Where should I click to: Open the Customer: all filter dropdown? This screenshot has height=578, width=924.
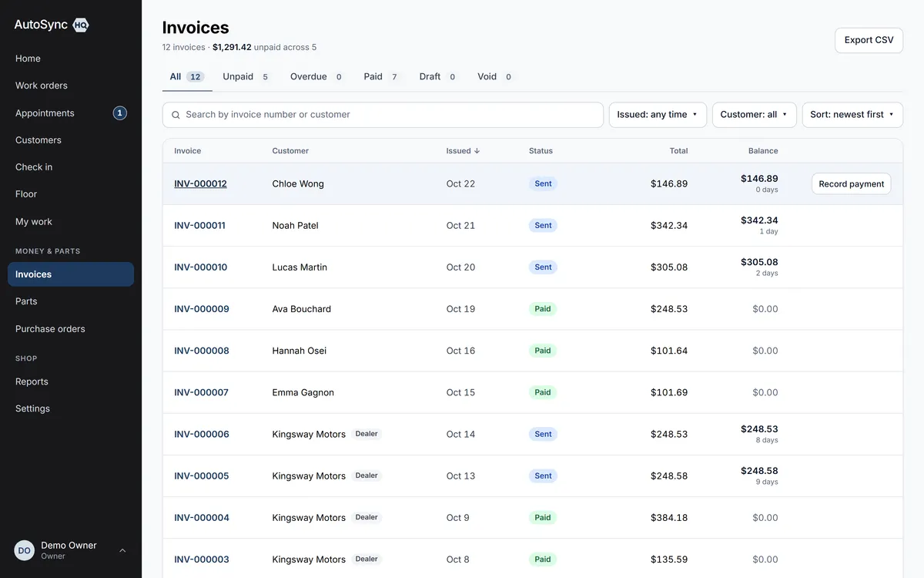(755, 115)
